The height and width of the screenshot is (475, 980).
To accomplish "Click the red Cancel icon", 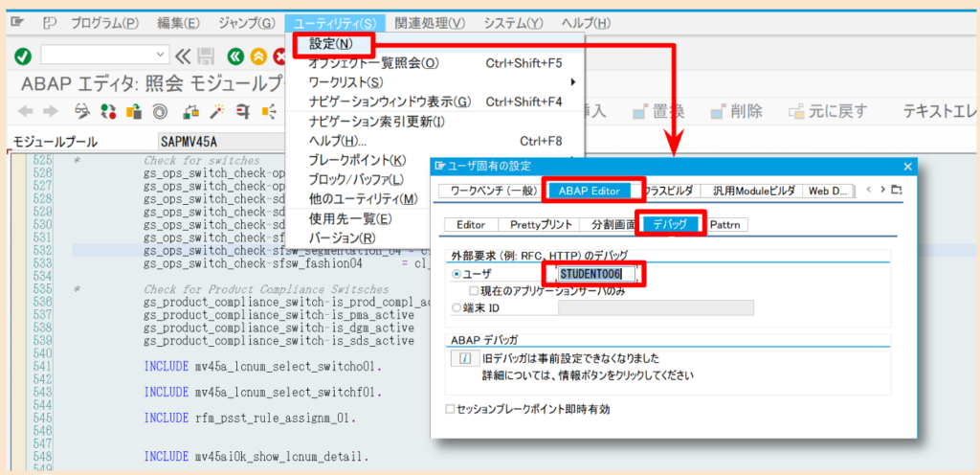I will tap(279, 57).
